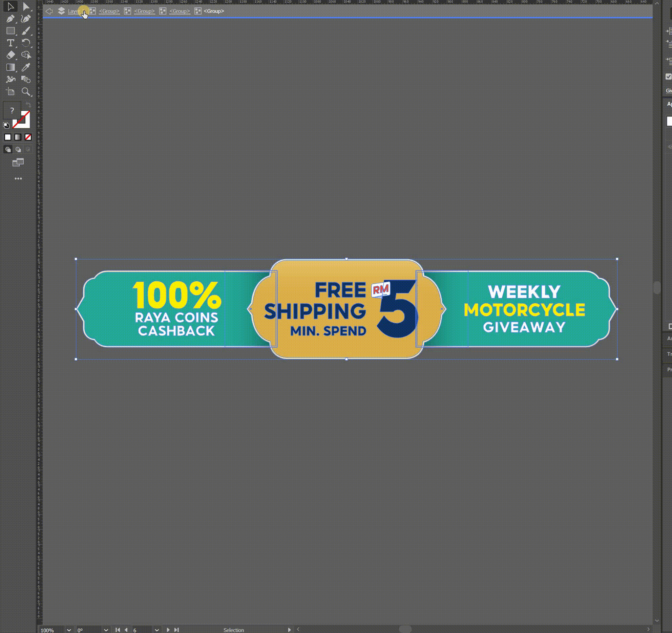Set paint type to None
This screenshot has height=633, width=672.
28,137
